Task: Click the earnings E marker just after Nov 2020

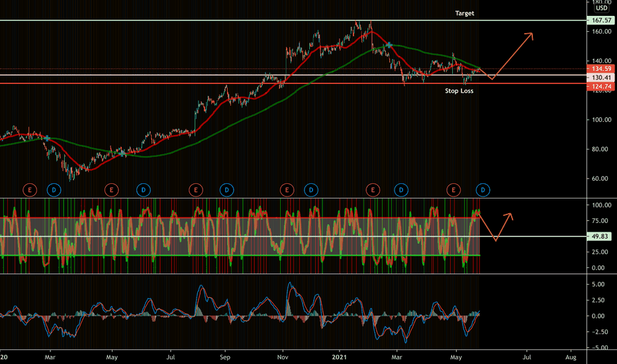Action: click(x=287, y=191)
